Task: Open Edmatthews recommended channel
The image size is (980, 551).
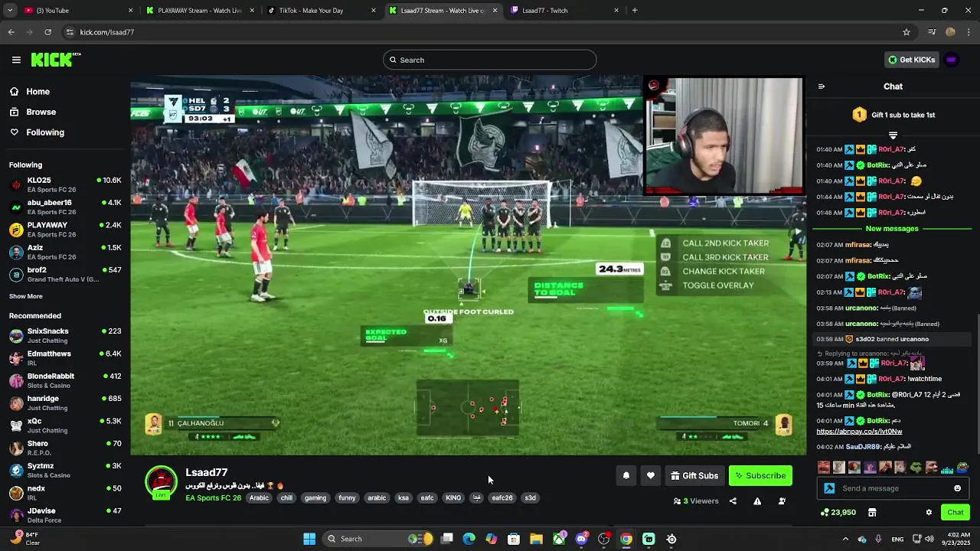Action: point(65,358)
